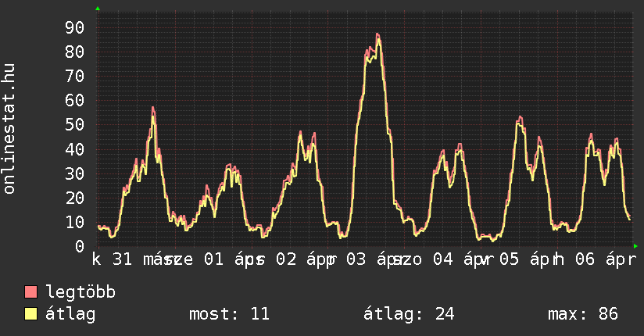The width and height of the screenshot is (644, 336).
Task: Click the '31 márc' date label
Action: [141, 259]
